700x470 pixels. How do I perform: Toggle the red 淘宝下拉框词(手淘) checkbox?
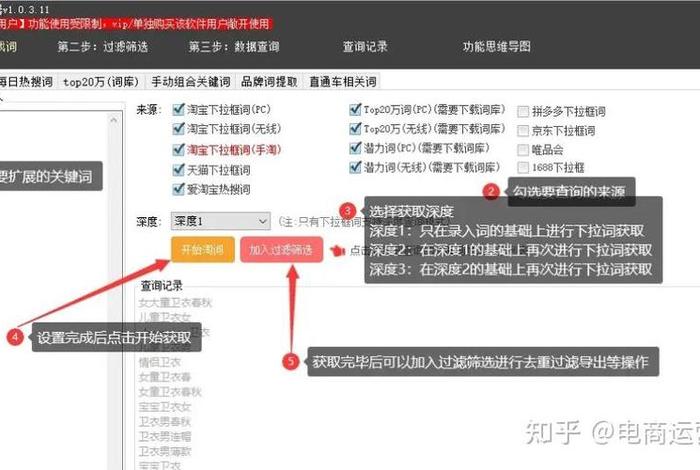pyautogui.click(x=178, y=150)
